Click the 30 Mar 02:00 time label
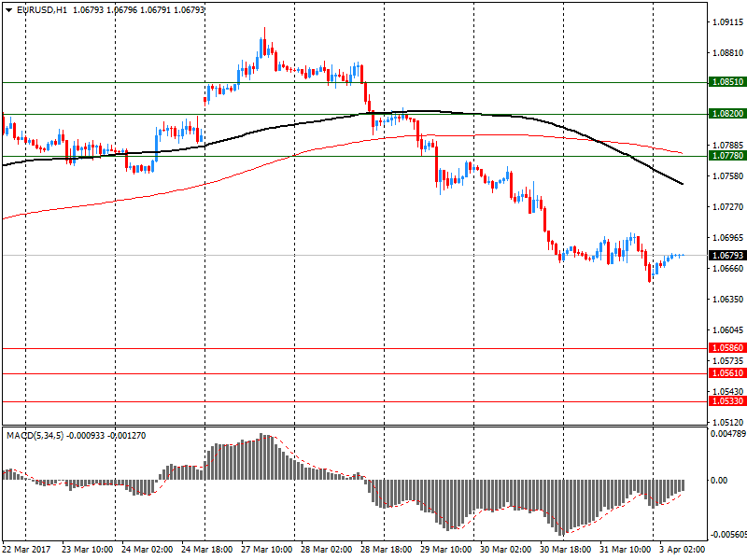The image size is (747, 560). point(505,550)
